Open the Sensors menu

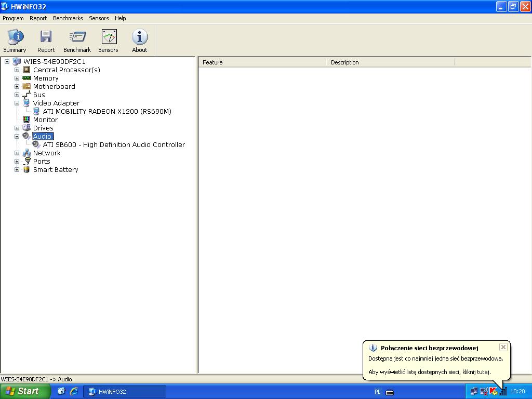(99, 18)
